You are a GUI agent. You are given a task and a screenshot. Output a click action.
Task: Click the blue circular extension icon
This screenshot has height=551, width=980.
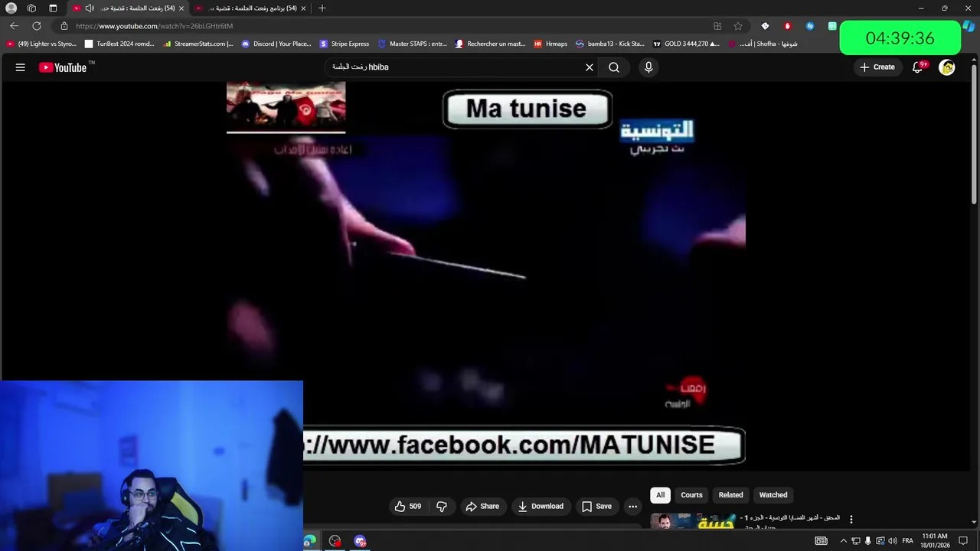810,26
